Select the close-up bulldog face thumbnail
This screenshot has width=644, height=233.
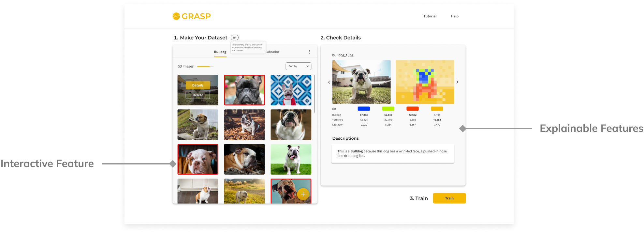click(x=291, y=125)
